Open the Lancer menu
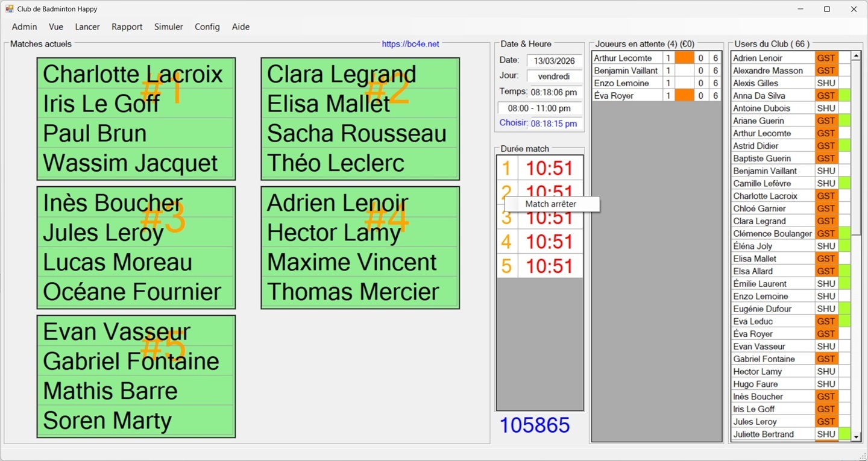 coord(87,27)
